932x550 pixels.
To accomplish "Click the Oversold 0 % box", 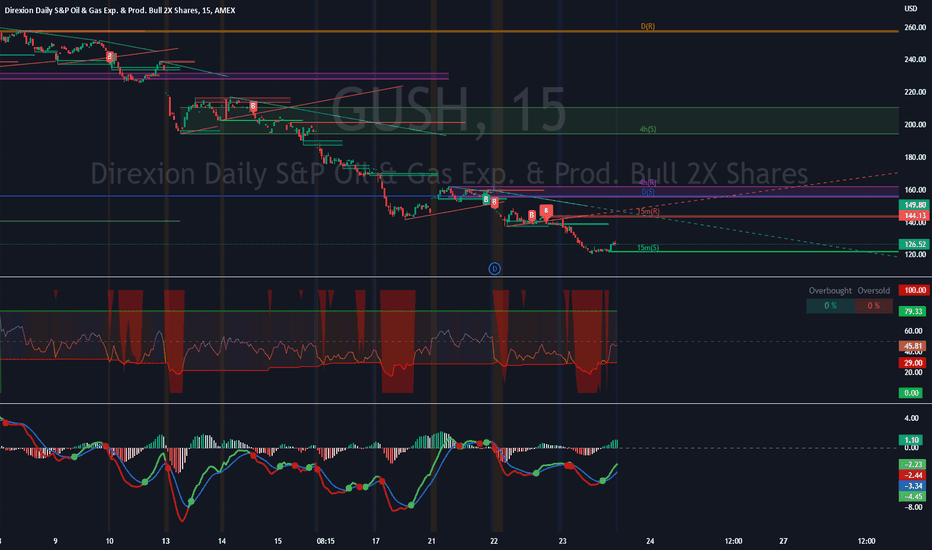I will tap(873, 306).
